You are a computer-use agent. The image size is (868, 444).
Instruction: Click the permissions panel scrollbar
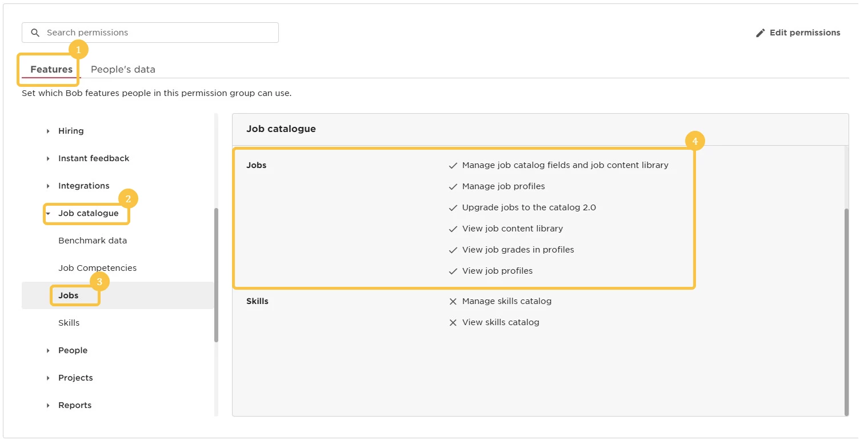click(846, 312)
